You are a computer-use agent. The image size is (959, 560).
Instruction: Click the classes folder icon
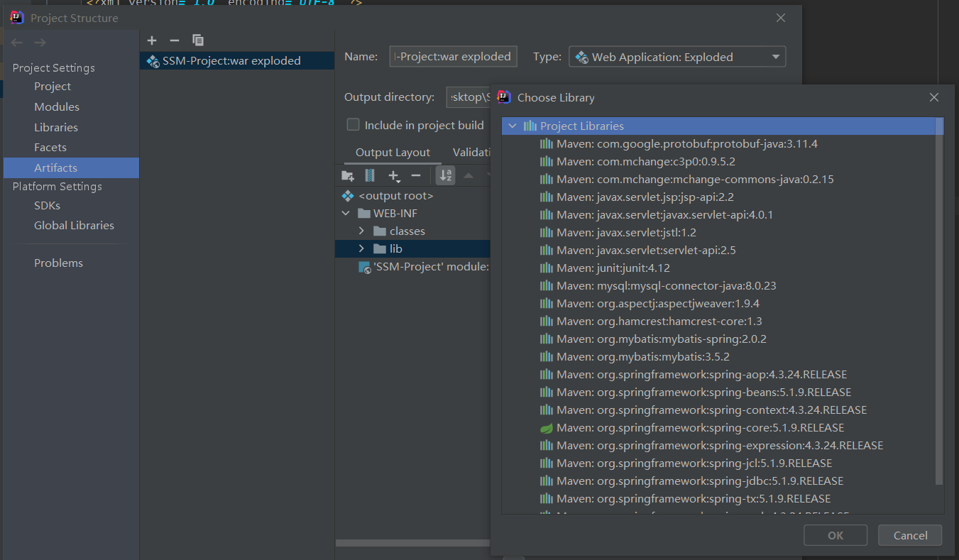(380, 231)
